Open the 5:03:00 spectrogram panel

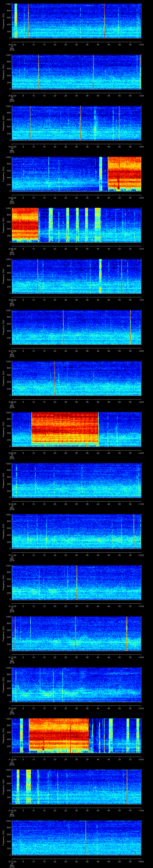(77, 123)
